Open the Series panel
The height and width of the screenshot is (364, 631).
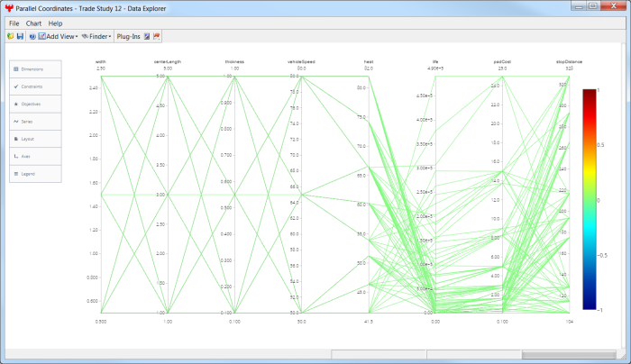(x=36, y=121)
